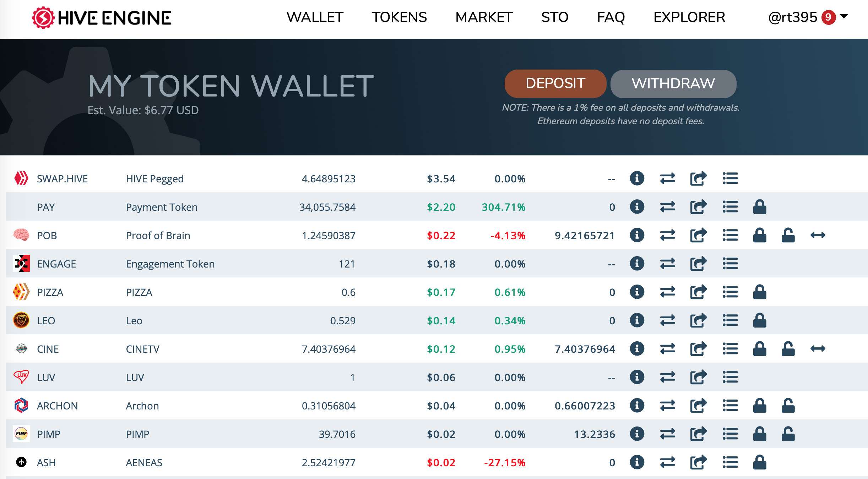Open info icon for PAY token

pos(637,207)
